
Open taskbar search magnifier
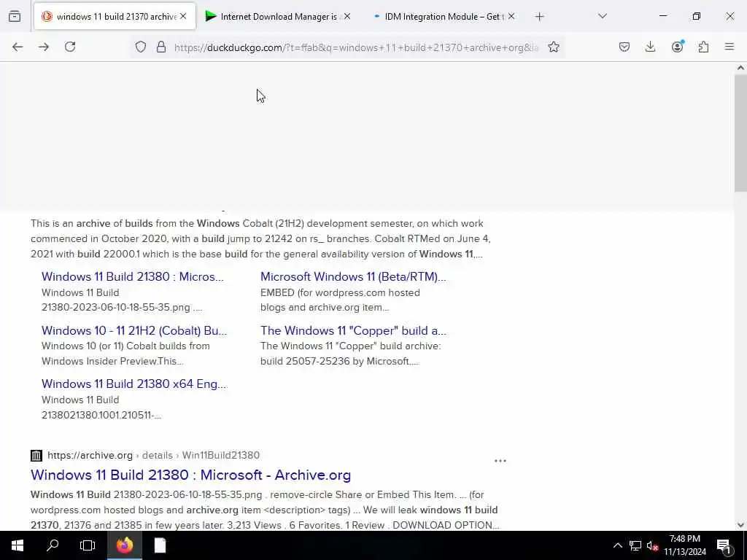(x=53, y=545)
